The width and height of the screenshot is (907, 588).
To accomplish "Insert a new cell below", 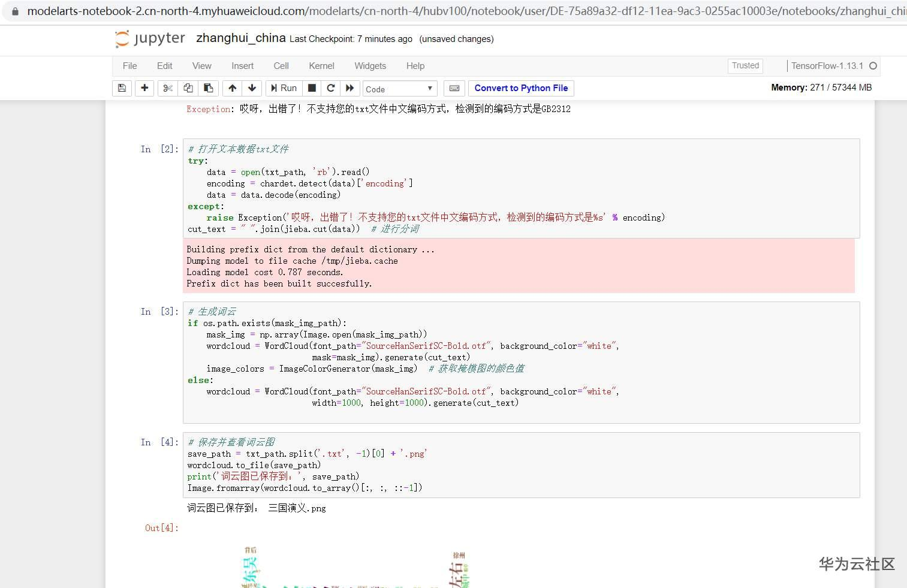I will click(x=144, y=88).
